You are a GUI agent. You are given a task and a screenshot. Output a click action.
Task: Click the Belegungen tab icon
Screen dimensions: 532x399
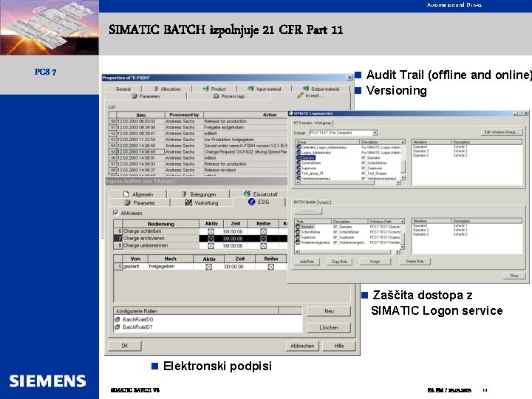pos(184,194)
